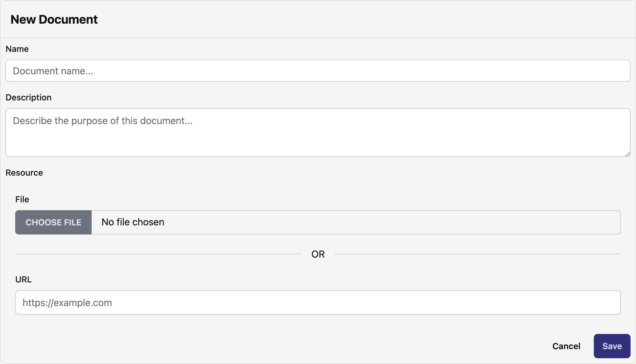Click the divider line left of OR
The width and height of the screenshot is (636, 364).
coord(158,254)
